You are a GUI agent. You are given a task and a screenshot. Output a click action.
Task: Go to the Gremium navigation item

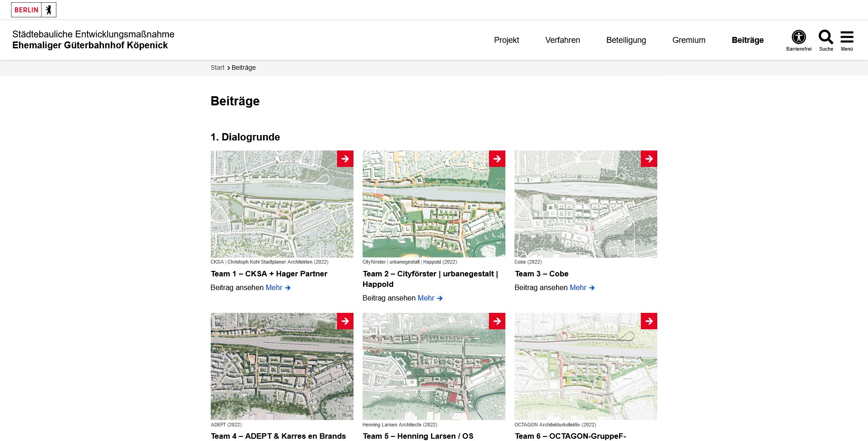click(x=689, y=40)
